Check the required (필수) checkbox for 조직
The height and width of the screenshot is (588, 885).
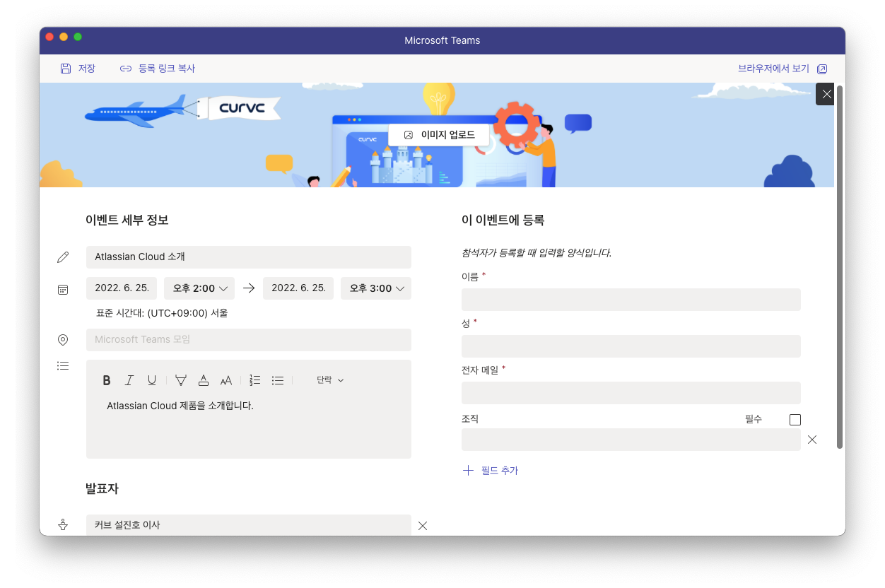(795, 420)
